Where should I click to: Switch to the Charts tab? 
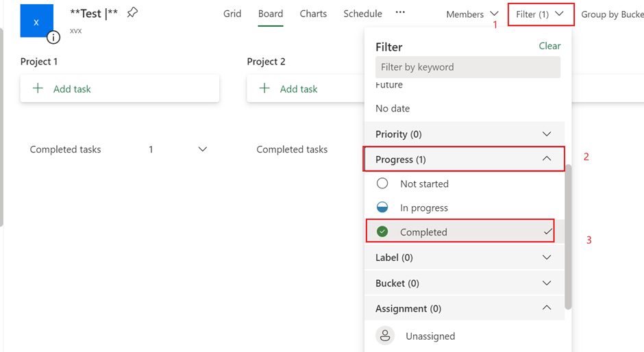313,14
